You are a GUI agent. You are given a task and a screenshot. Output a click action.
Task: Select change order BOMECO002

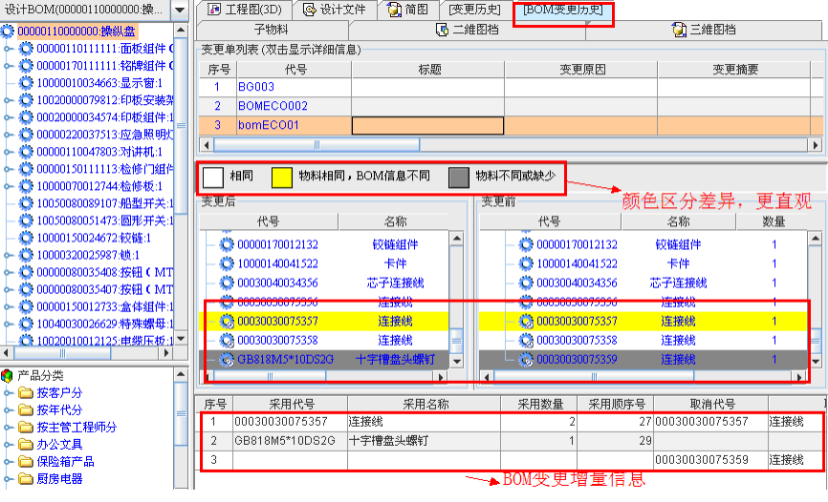[x=273, y=106]
